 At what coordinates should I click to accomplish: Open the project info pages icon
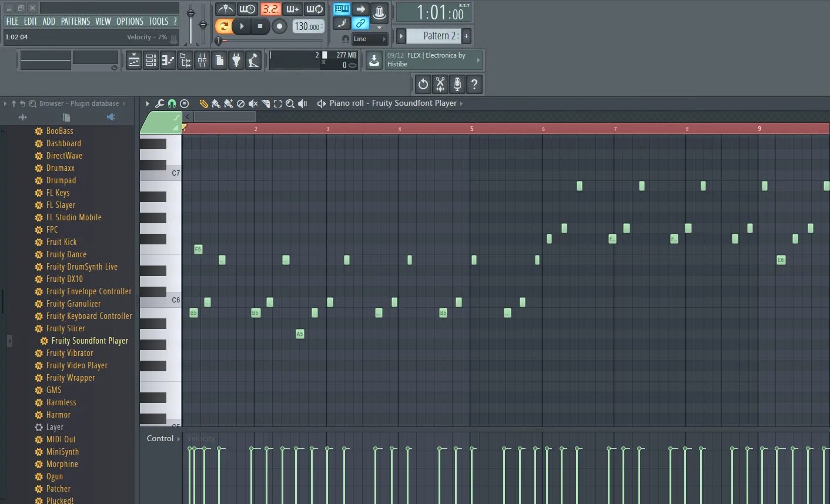(x=219, y=61)
